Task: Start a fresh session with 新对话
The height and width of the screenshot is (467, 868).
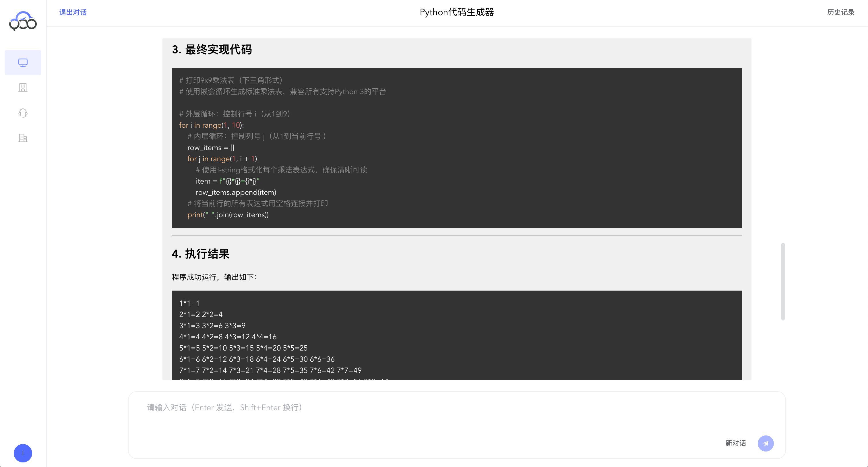Action: point(735,443)
